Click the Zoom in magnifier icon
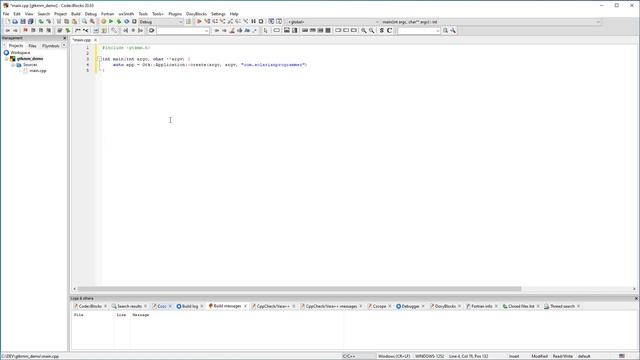 tap(364, 31)
